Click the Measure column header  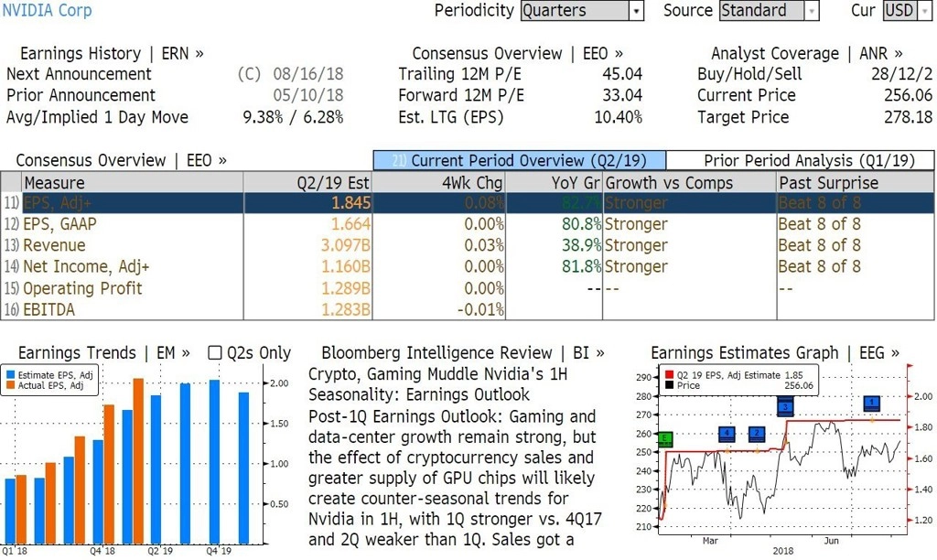[132, 183]
